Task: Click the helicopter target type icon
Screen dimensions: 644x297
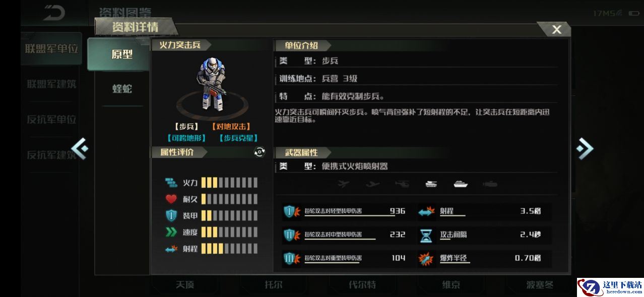Action: [x=402, y=184]
